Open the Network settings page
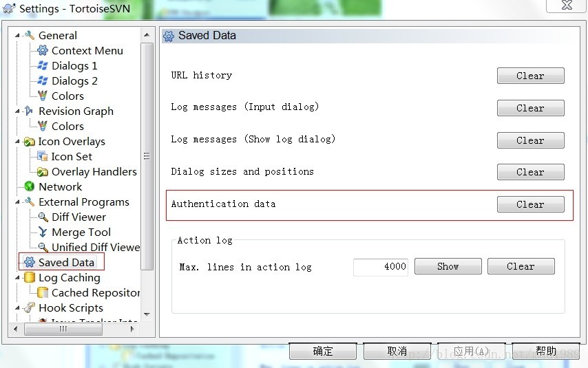 point(61,186)
